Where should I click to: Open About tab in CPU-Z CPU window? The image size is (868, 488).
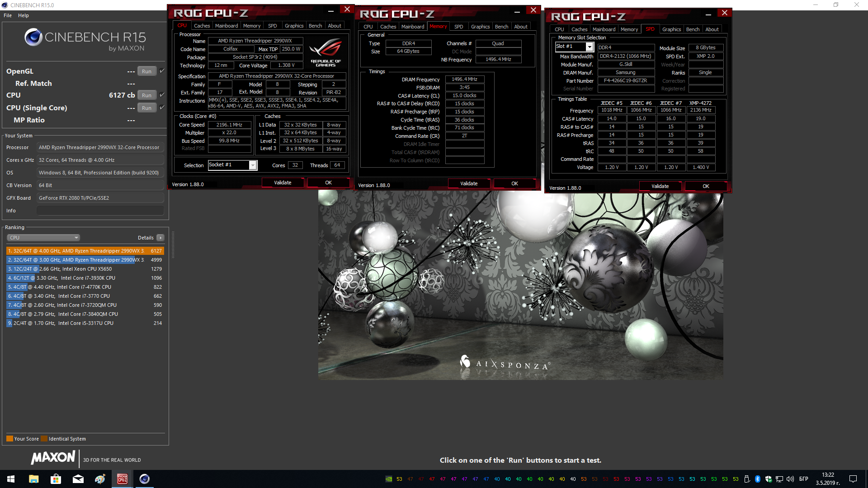tap(335, 26)
